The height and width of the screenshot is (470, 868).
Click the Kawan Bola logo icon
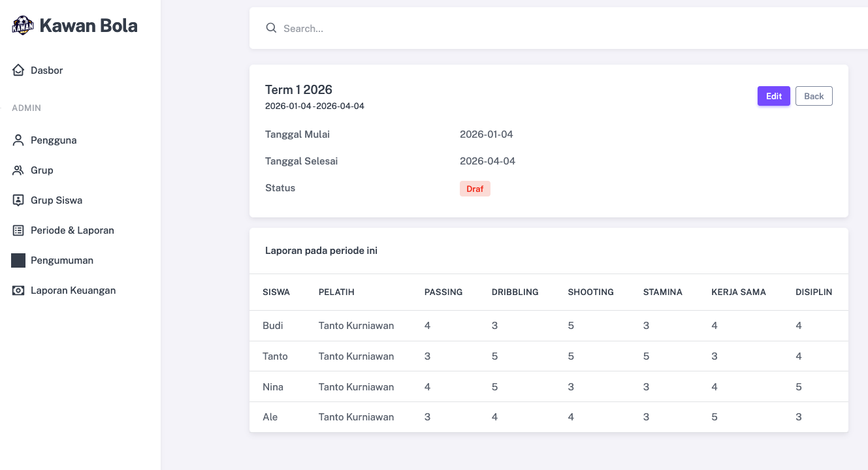[x=23, y=25]
